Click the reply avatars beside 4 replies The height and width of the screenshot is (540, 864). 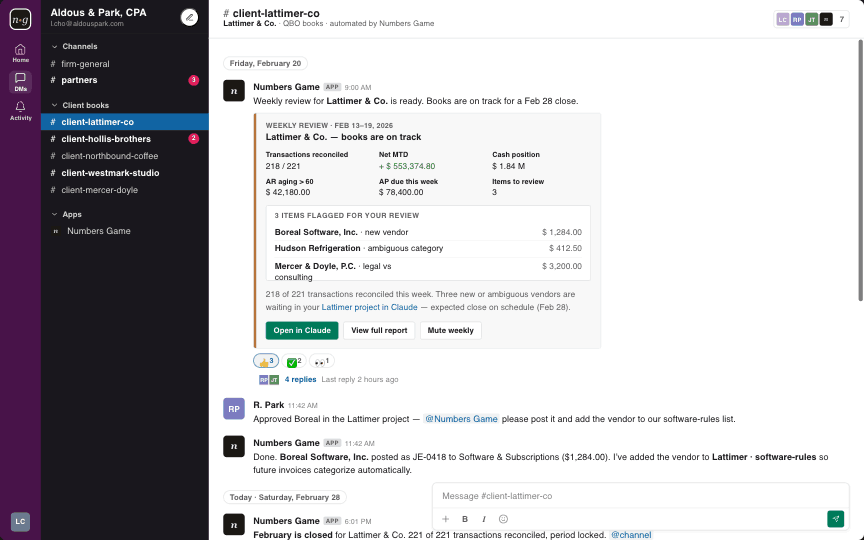coord(269,380)
